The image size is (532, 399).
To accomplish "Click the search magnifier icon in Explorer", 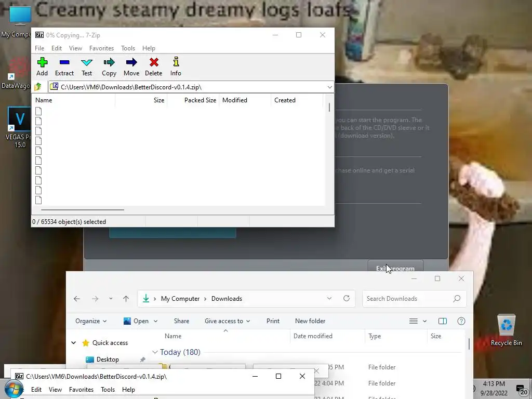I will tap(457, 299).
